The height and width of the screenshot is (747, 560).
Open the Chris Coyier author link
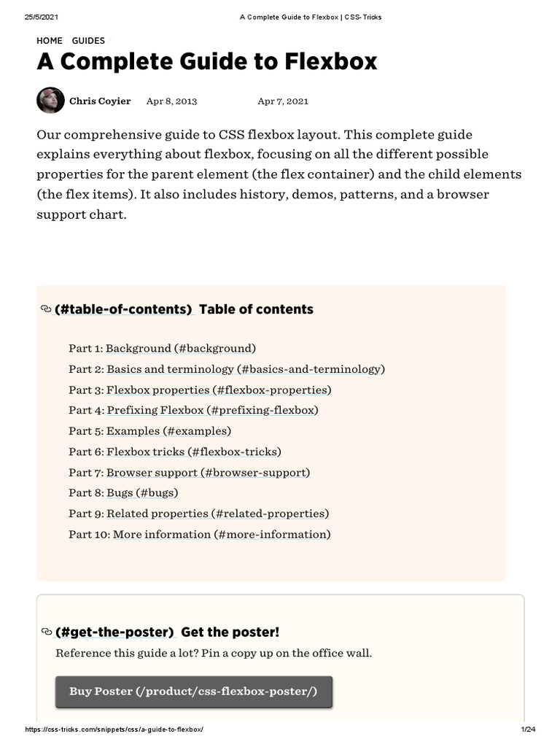[x=100, y=101]
